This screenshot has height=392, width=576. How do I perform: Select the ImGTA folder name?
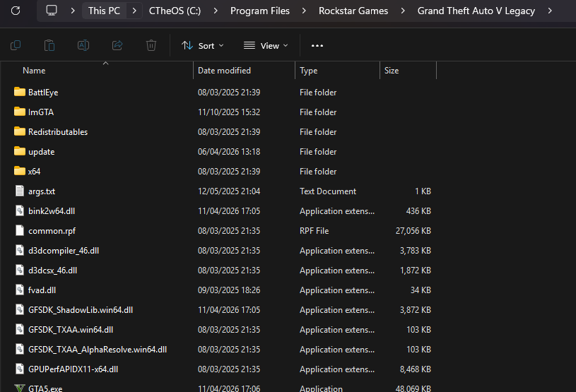coord(41,112)
